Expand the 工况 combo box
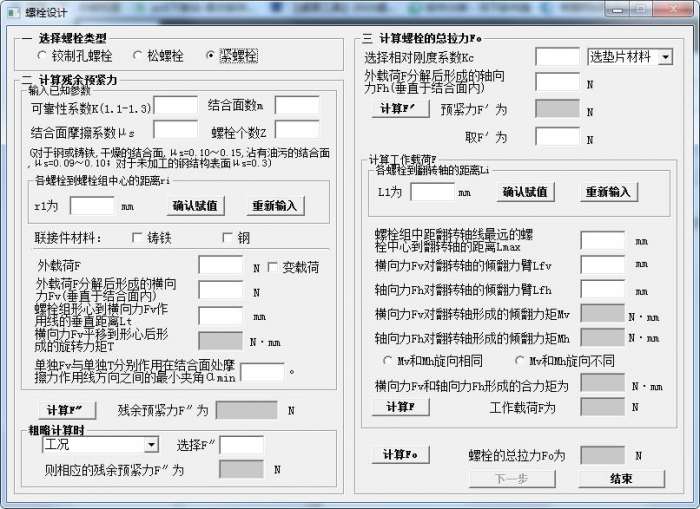Image resolution: width=700 pixels, height=509 pixels. point(100,445)
